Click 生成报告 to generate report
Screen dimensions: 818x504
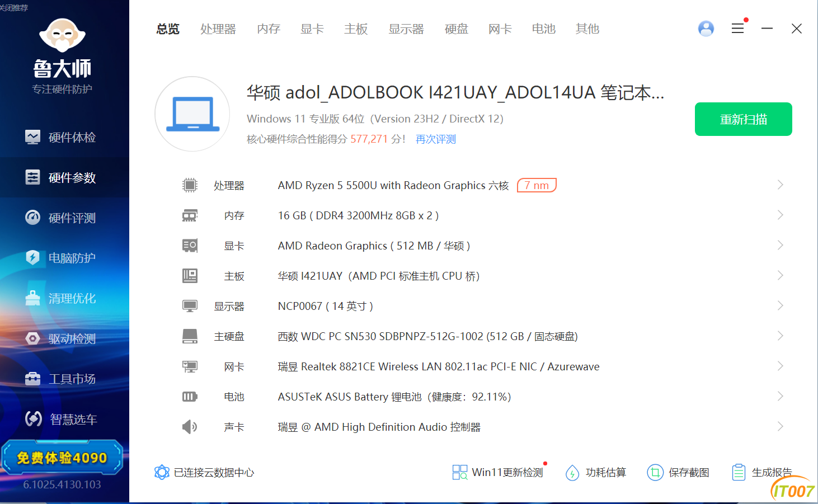tap(761, 473)
